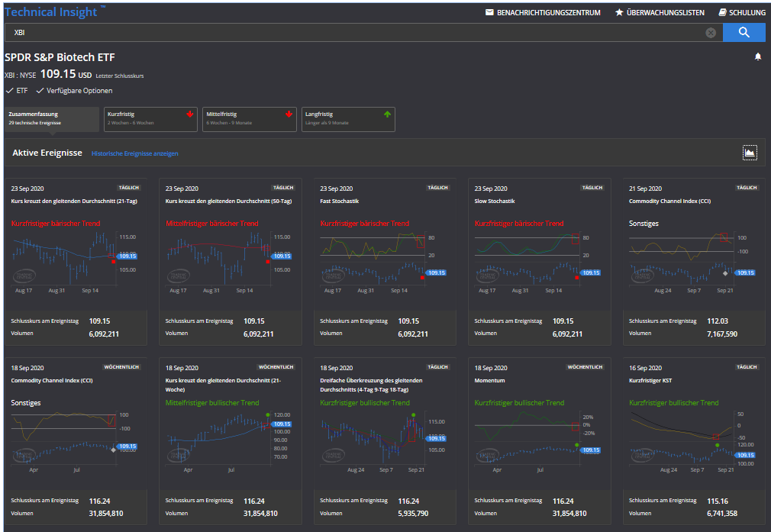Click the 'Verfügbare Optionen' label
771x532 pixels.
point(79,91)
